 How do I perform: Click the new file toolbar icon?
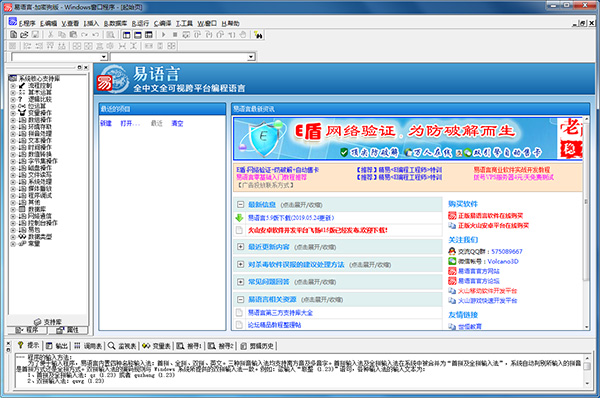pos(13,35)
